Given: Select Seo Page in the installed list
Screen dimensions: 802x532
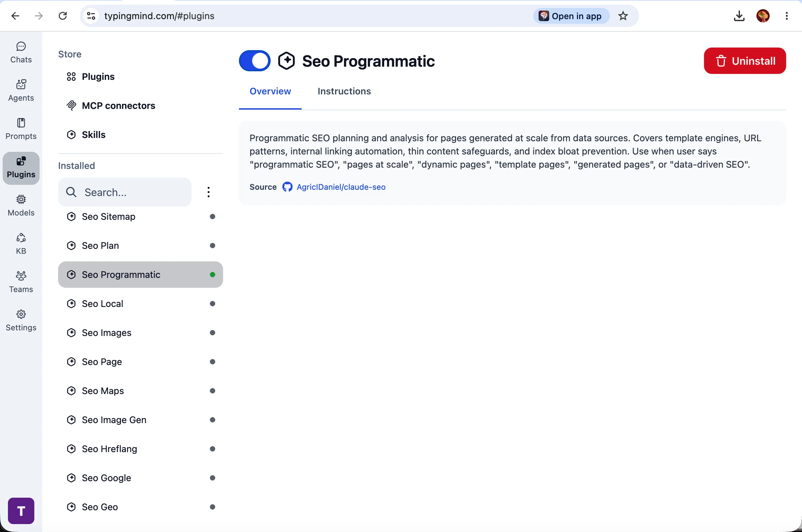Looking at the screenshot, I should [x=141, y=362].
